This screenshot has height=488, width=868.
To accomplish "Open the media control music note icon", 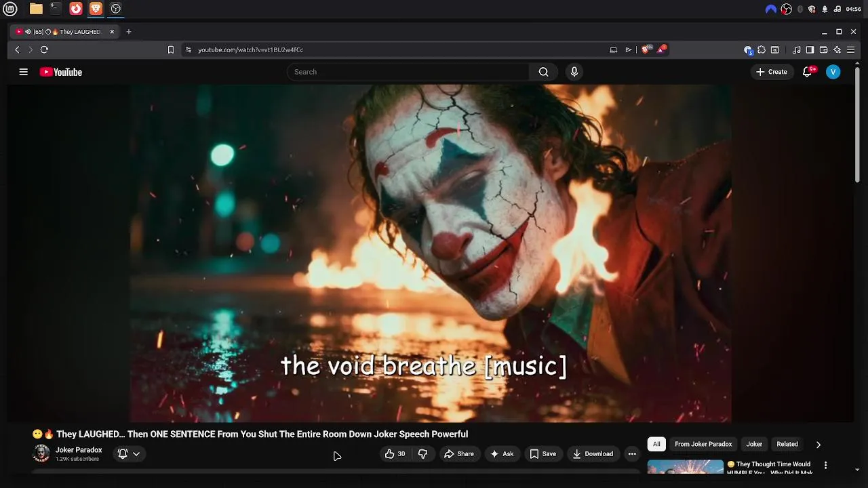I will click(x=796, y=49).
